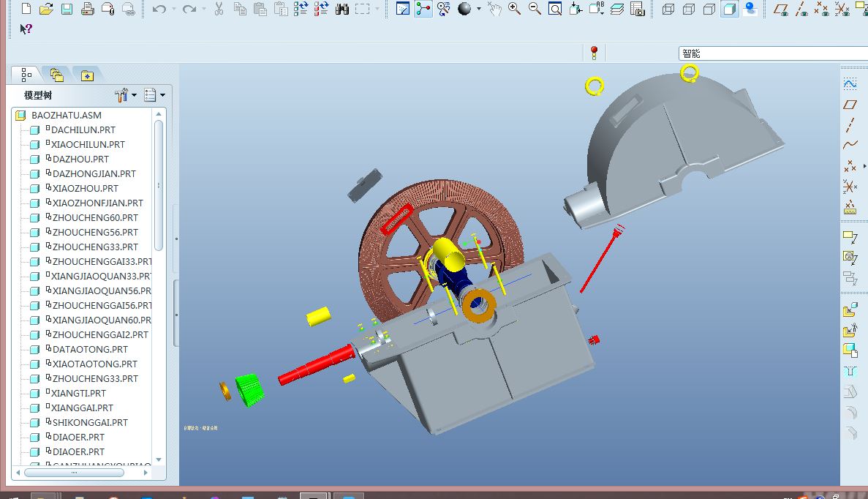Open the Find binoculars tool

[342, 9]
